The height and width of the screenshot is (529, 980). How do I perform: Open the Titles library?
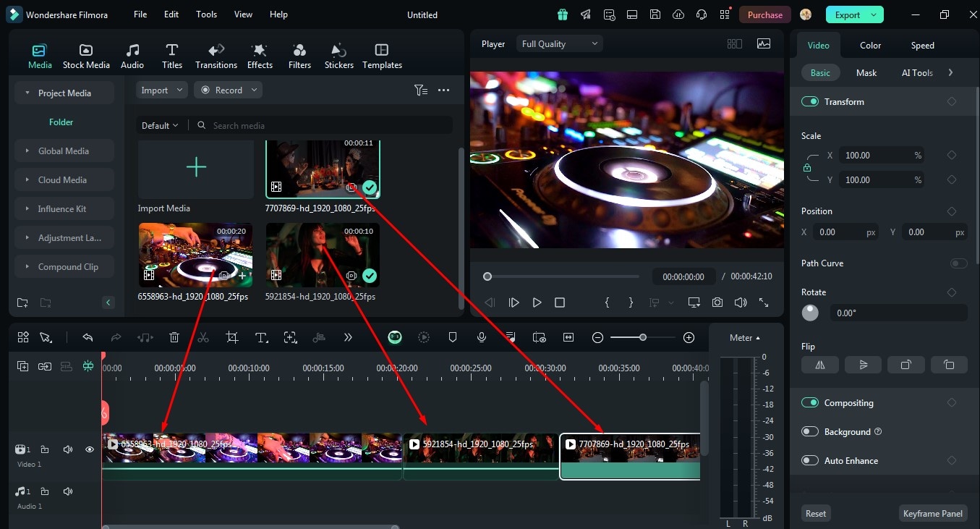172,56
